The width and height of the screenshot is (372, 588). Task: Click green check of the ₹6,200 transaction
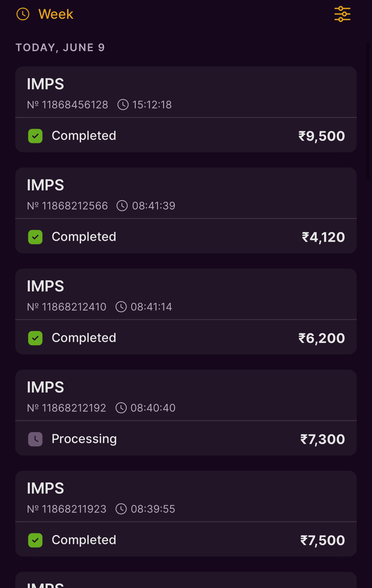click(35, 338)
